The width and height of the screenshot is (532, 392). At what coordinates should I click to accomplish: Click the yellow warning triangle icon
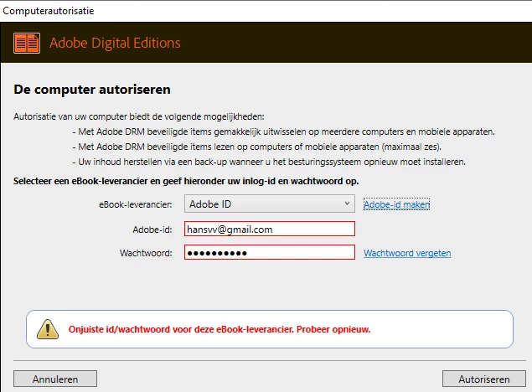coord(48,329)
